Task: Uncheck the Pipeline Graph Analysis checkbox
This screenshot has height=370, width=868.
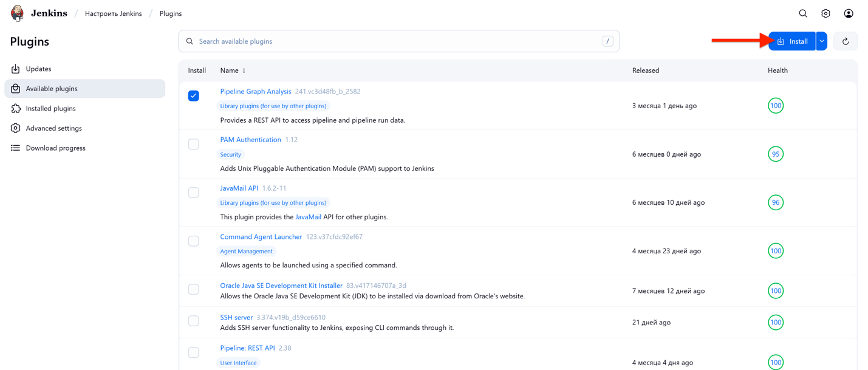Action: pos(194,96)
